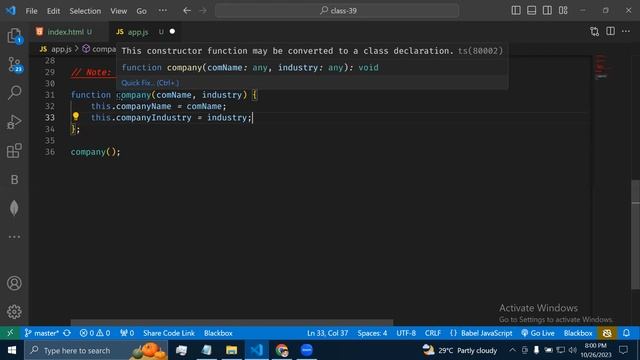Open the Windows Start button
This screenshot has height=360, width=640.
click(11, 350)
